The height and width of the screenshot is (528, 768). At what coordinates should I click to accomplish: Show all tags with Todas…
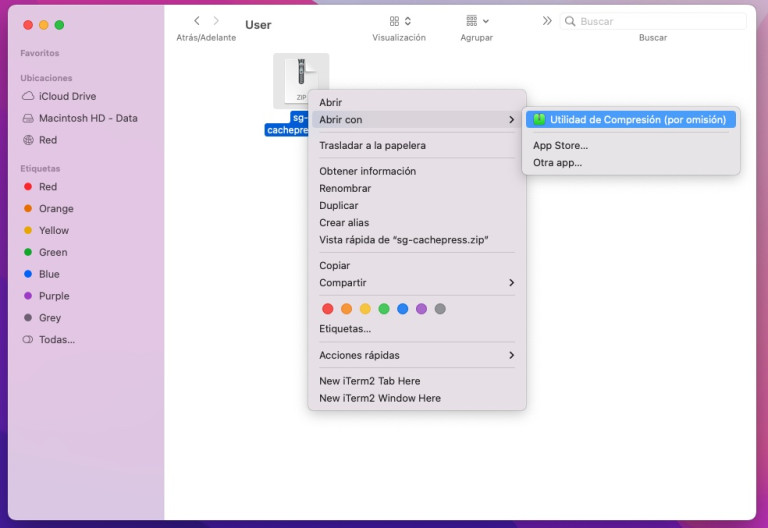point(48,339)
